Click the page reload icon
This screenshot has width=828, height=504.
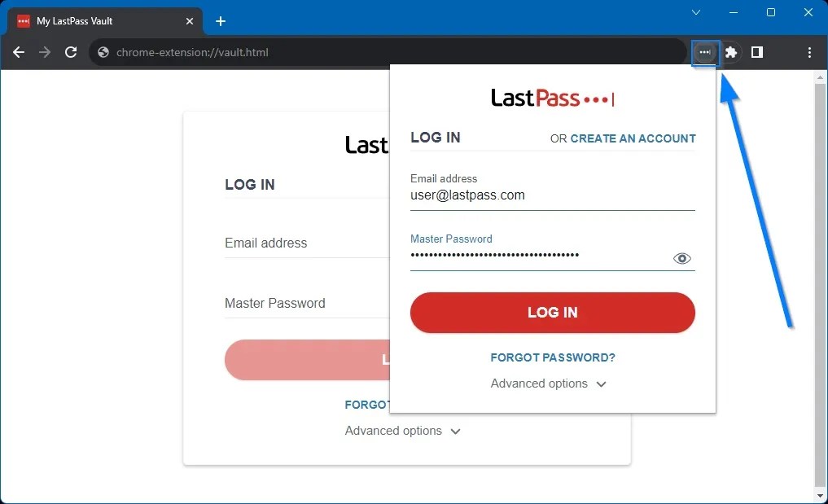pyautogui.click(x=70, y=52)
